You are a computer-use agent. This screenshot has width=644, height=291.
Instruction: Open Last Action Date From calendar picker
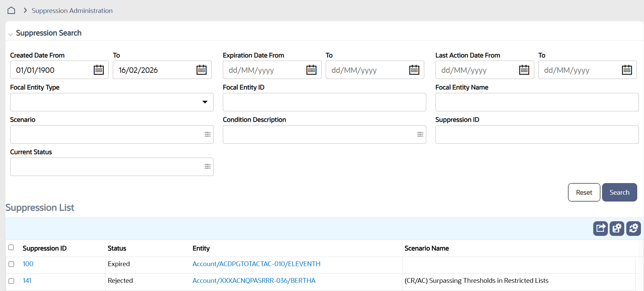(x=524, y=70)
